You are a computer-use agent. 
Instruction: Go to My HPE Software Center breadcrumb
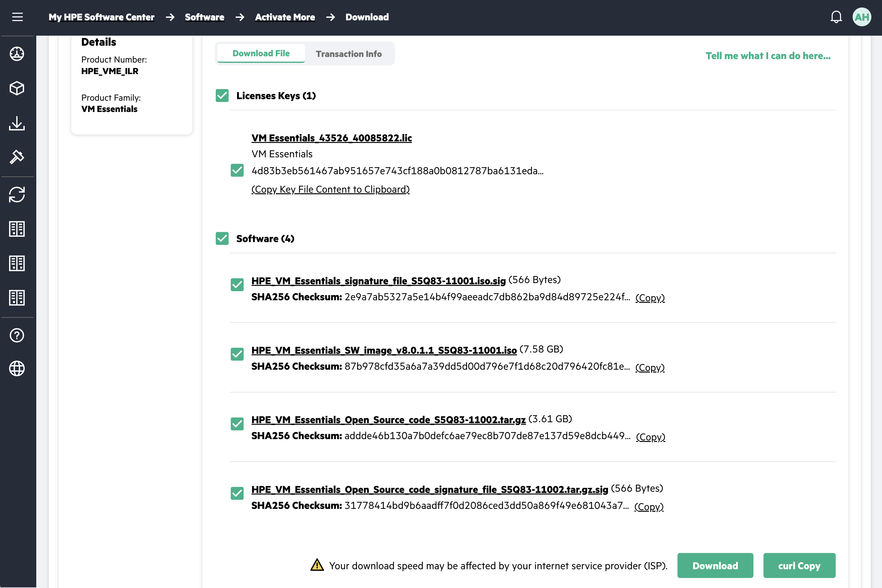(101, 17)
